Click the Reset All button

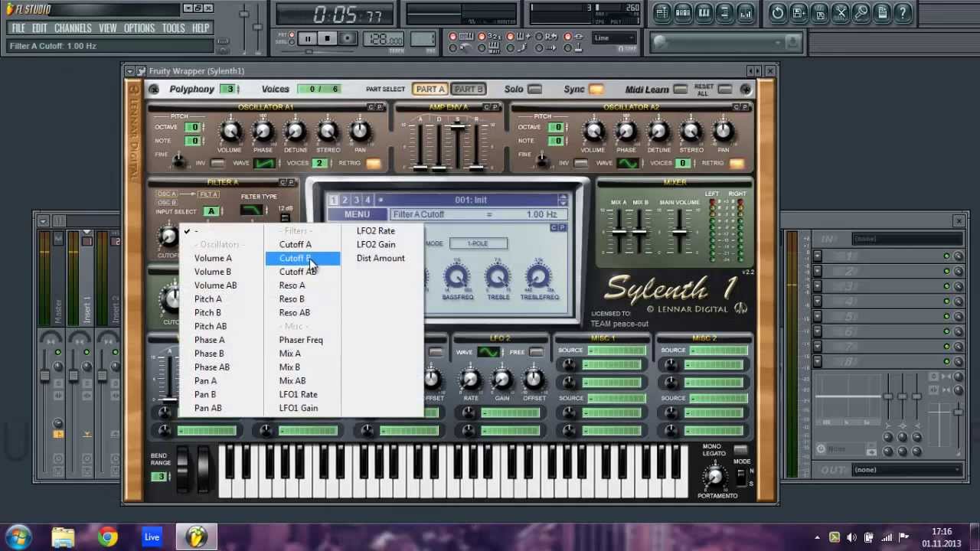click(x=724, y=90)
